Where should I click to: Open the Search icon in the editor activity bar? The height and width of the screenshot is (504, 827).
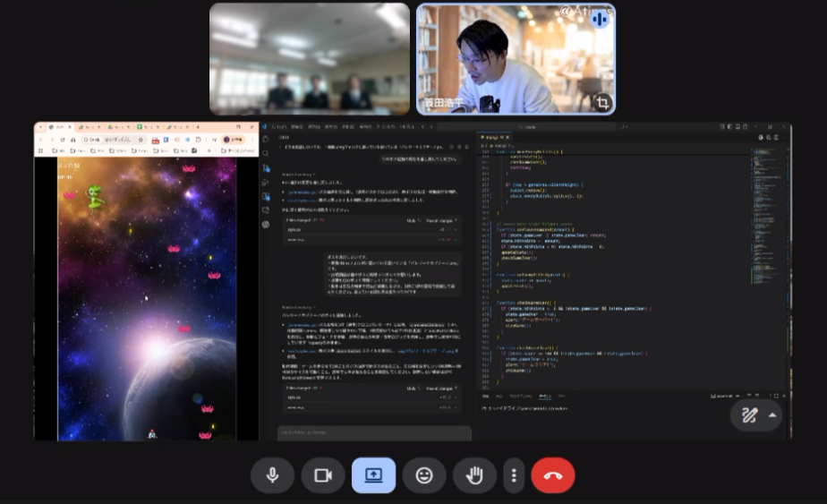[266, 153]
